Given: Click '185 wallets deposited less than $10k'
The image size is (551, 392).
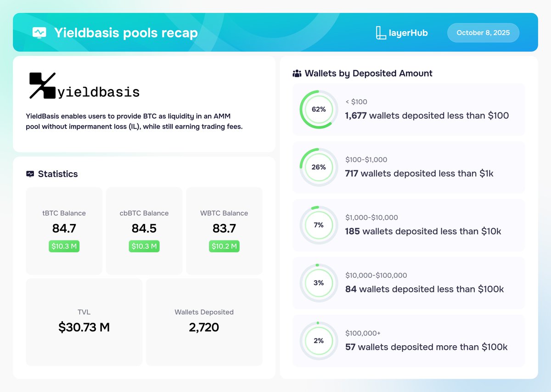Looking at the screenshot, I should (x=423, y=231).
